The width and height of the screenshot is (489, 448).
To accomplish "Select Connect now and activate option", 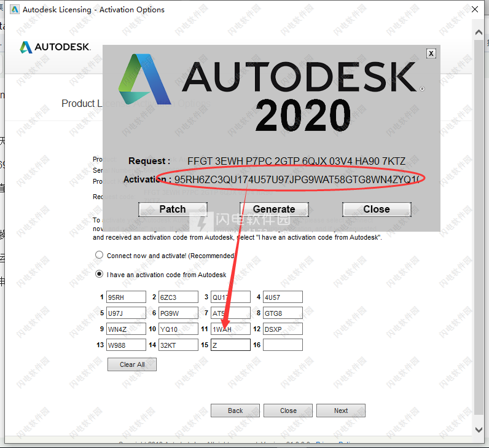I will (99, 255).
